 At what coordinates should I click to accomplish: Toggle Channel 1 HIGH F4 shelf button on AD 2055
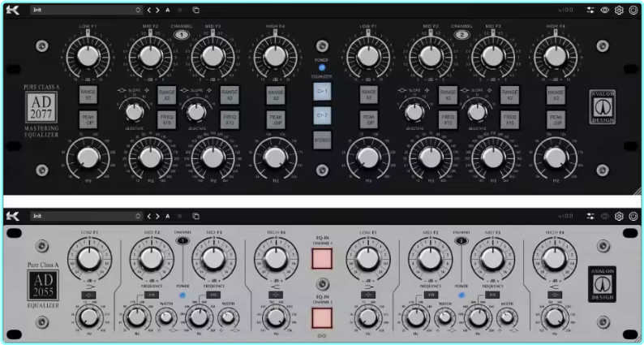276,295
